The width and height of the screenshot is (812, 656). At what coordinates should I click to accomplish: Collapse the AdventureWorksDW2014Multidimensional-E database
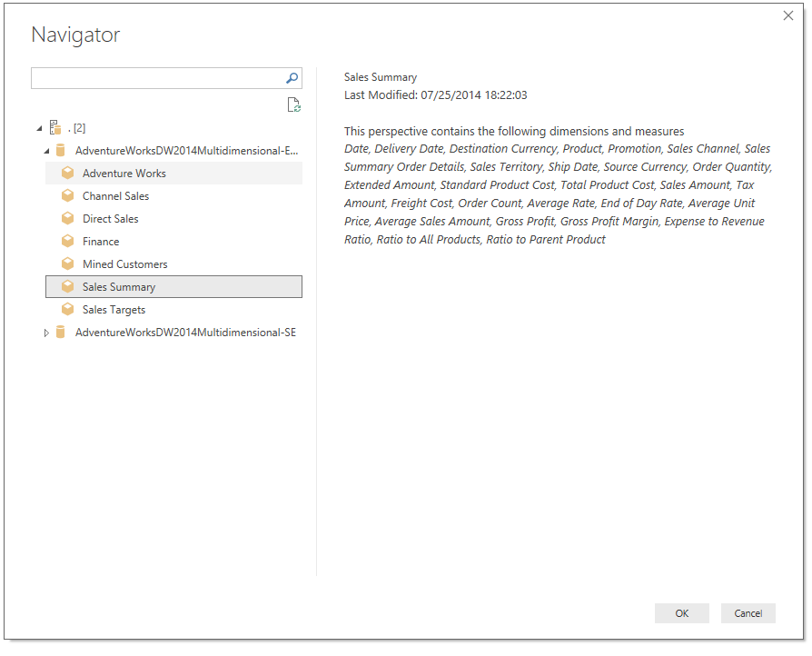tap(46, 151)
